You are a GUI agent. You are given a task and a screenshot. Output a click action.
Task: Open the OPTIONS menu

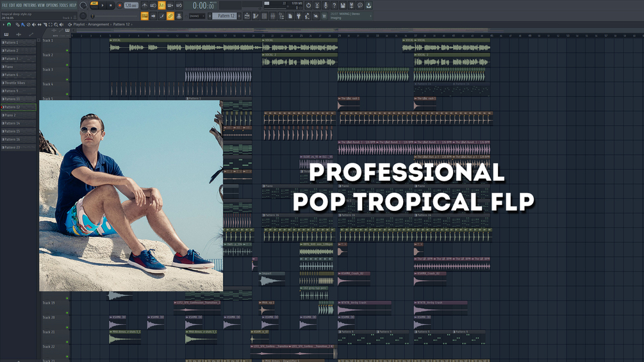[52, 5]
